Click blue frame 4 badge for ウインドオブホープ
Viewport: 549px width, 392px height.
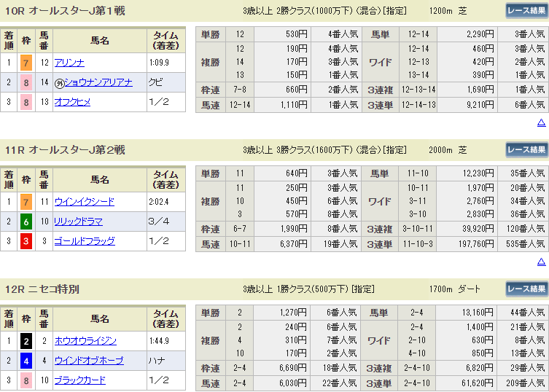[x=26, y=361]
